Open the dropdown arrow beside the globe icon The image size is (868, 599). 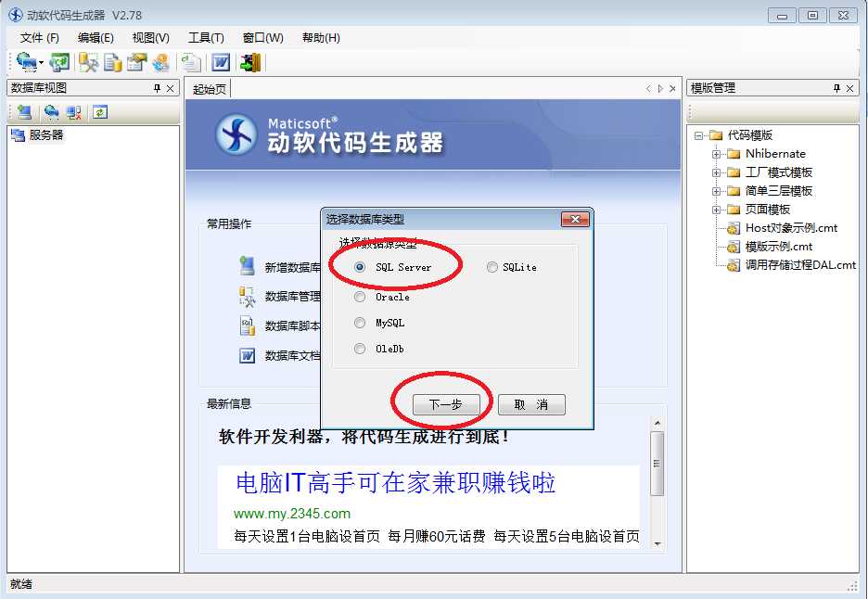point(41,62)
